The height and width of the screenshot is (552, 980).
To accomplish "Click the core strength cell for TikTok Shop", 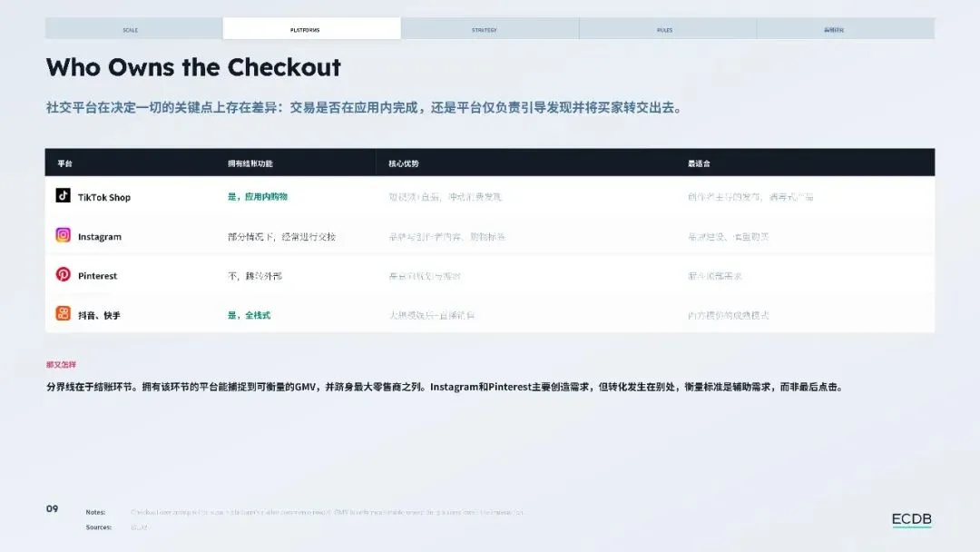I will coord(445,197).
